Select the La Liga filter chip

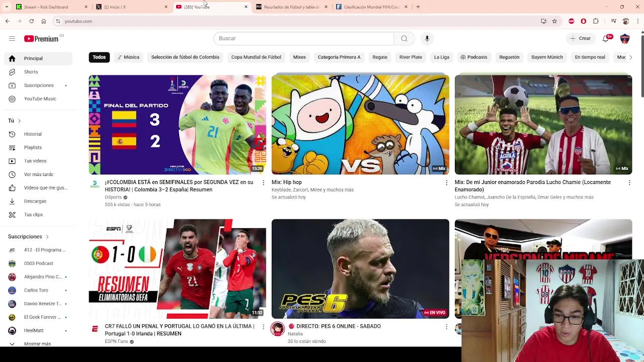(442, 57)
